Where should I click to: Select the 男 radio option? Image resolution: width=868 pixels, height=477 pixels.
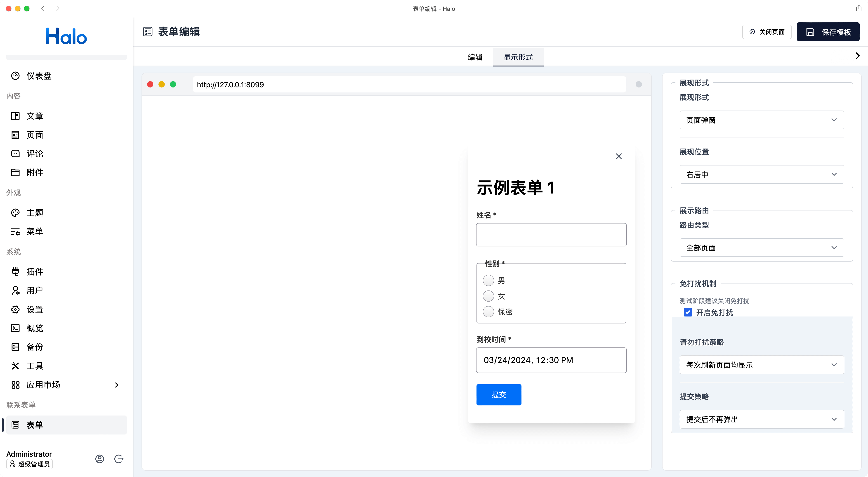[488, 281]
